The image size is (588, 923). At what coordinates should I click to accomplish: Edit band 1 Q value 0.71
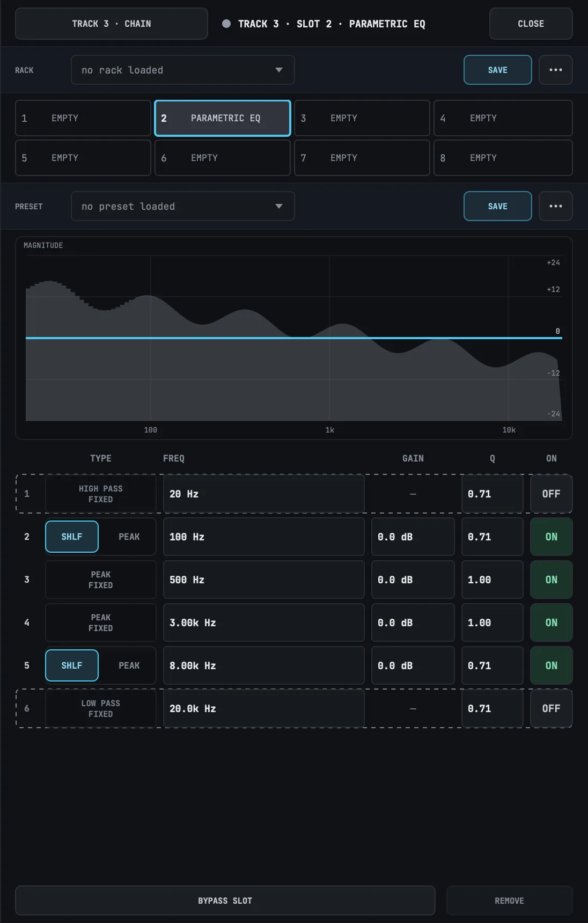[x=493, y=494]
